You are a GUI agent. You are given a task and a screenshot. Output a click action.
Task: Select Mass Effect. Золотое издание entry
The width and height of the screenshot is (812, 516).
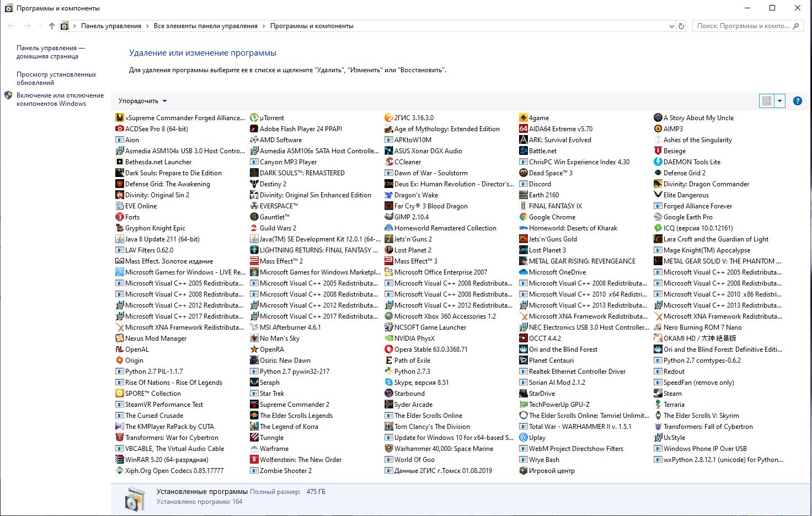(x=164, y=261)
